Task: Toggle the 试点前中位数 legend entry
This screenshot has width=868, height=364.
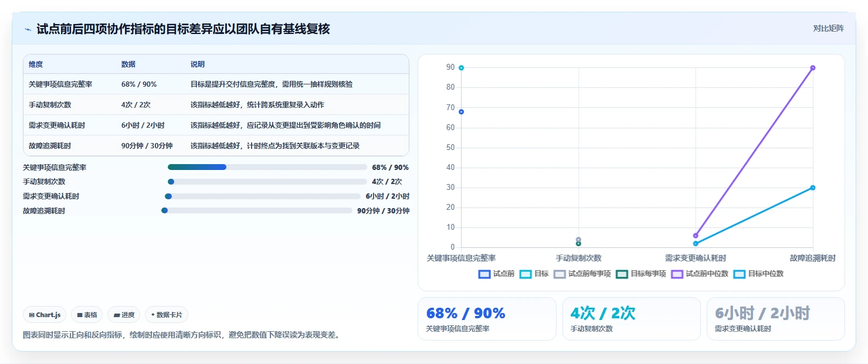Action: pyautogui.click(x=700, y=274)
